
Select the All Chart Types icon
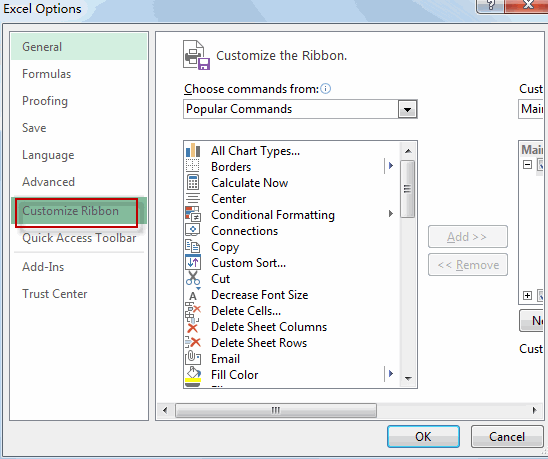coord(193,151)
